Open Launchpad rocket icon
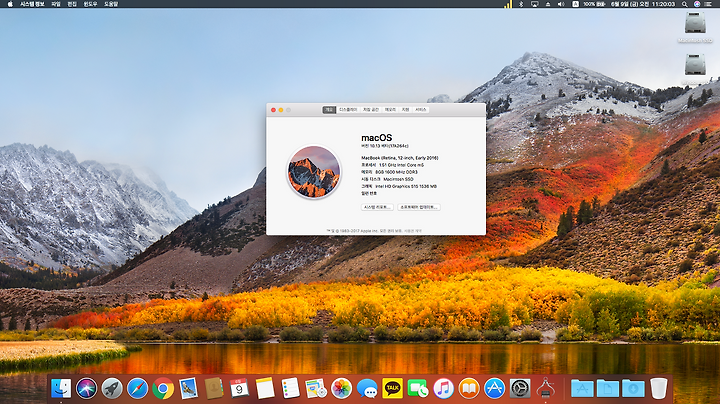Viewport: 720px width, 404px height. pyautogui.click(x=112, y=388)
